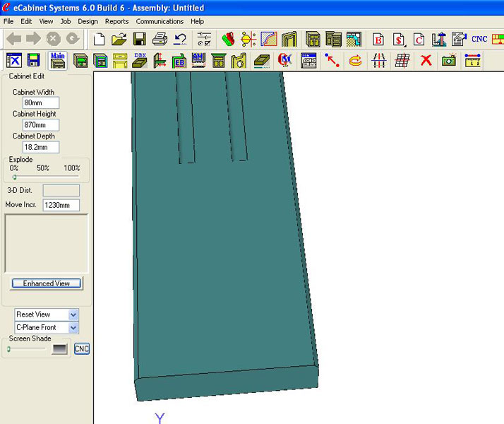Click the Print icon
The width and height of the screenshot is (504, 424).
click(x=160, y=39)
